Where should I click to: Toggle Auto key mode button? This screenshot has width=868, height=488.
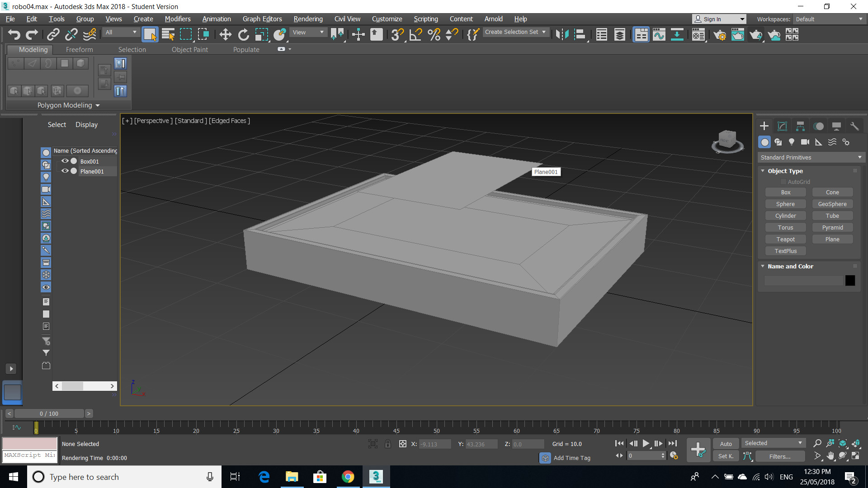726,444
